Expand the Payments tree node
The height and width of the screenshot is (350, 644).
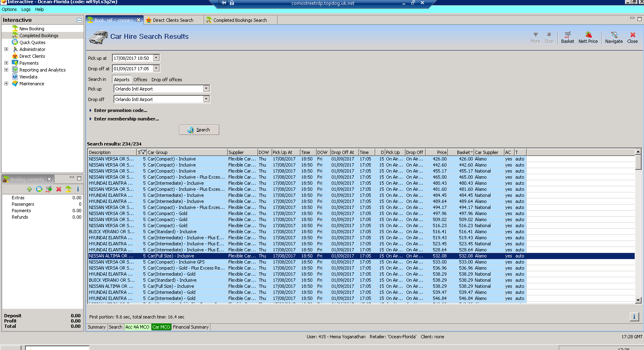click(6, 63)
